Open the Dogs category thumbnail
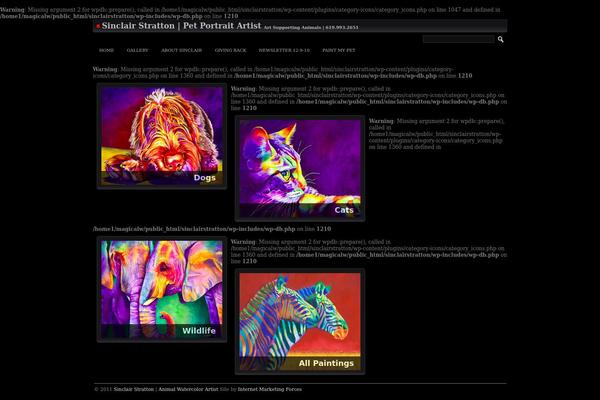The image size is (600, 400). pos(162,136)
